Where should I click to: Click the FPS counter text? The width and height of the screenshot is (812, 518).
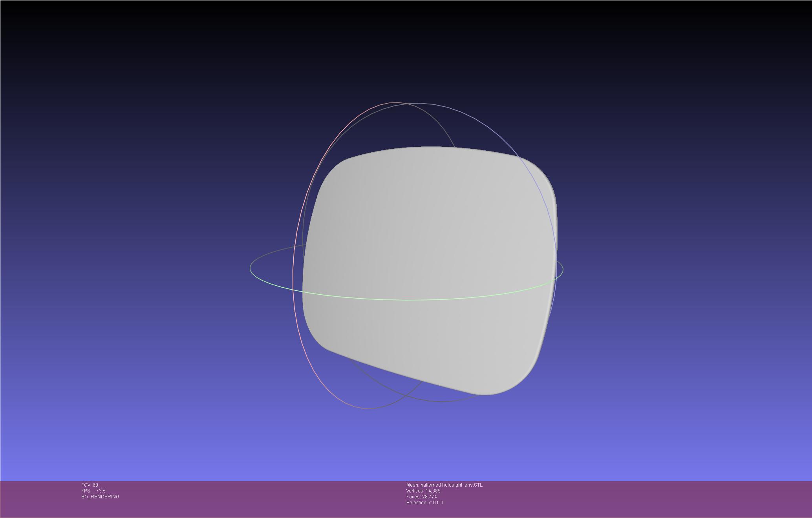tap(93, 491)
